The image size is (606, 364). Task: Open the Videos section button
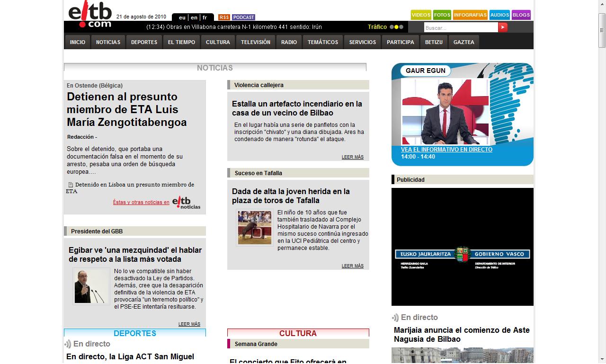(x=421, y=15)
